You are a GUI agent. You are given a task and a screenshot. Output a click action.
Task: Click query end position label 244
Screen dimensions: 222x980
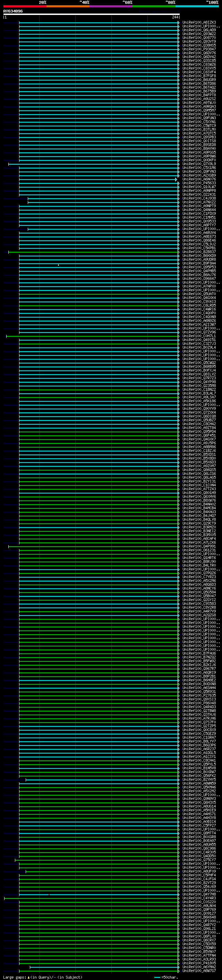click(175, 17)
